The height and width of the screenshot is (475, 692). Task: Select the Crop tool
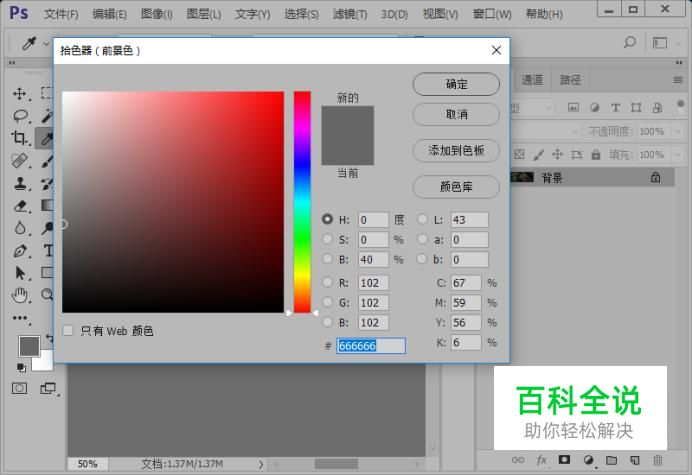click(x=19, y=138)
